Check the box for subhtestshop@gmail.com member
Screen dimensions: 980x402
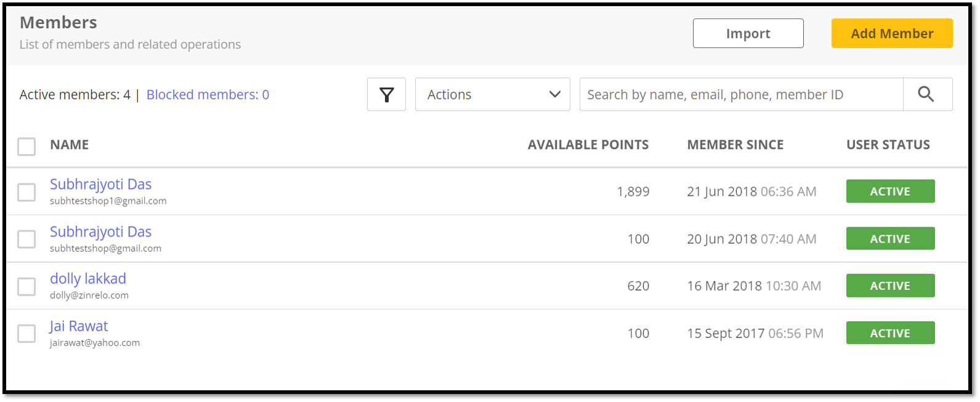26,239
